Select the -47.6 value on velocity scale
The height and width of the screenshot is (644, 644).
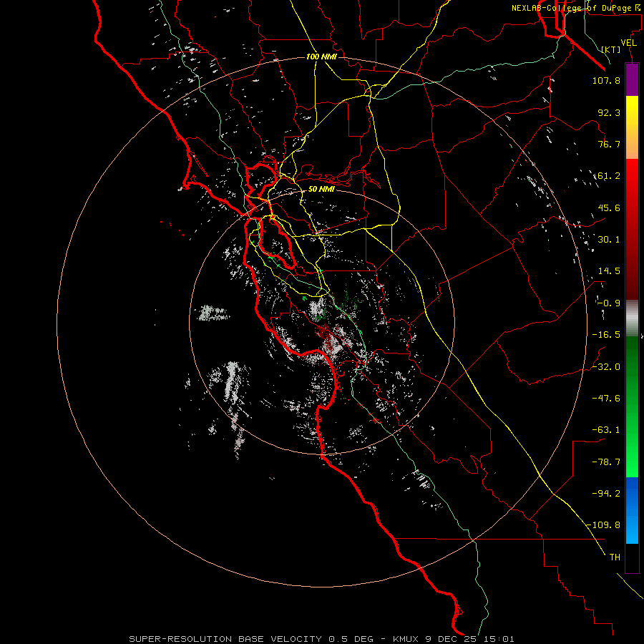(606, 399)
